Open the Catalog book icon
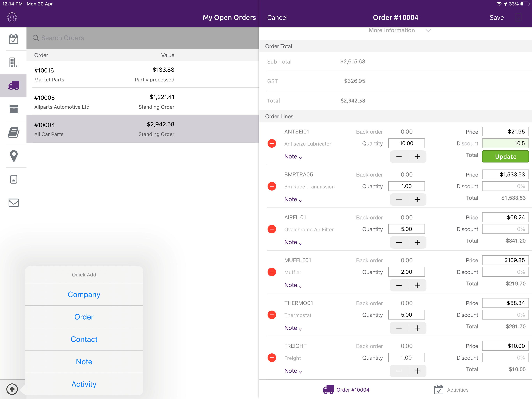This screenshot has width=532, height=399. [13, 132]
